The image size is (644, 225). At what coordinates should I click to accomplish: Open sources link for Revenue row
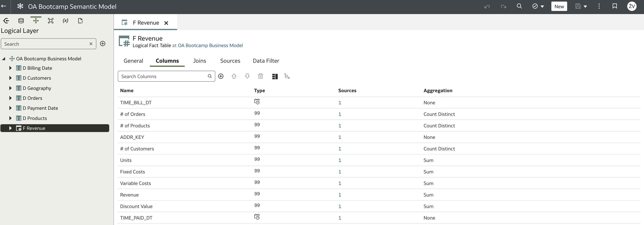[340, 195]
